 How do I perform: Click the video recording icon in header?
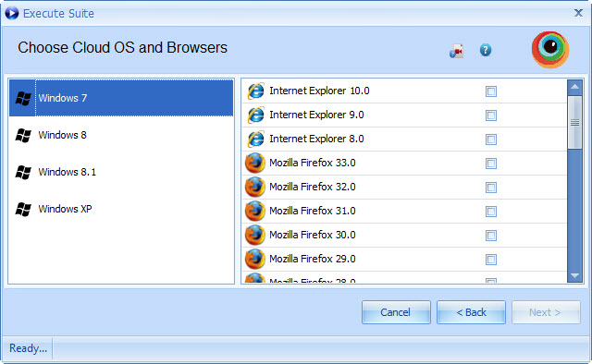tap(456, 51)
